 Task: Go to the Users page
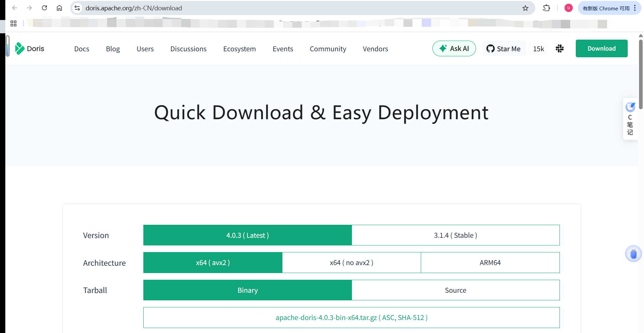tap(145, 49)
